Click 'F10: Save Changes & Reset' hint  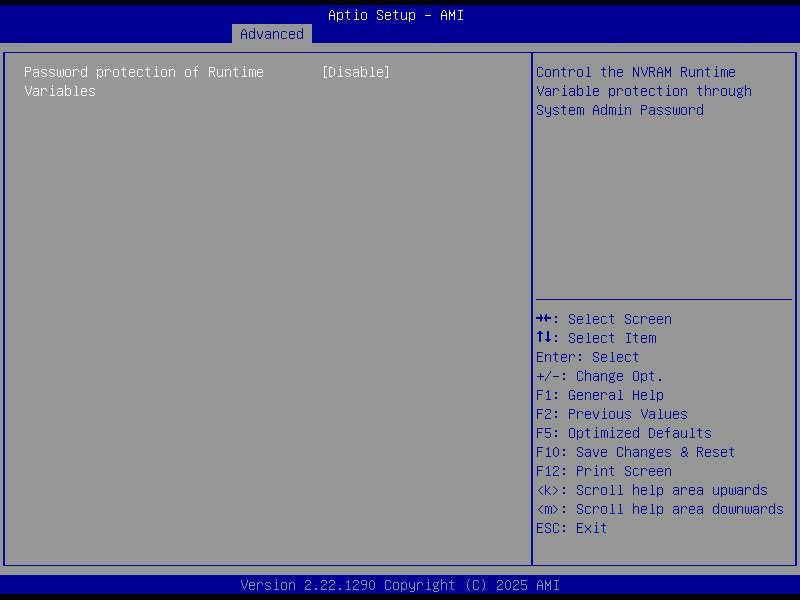(x=636, y=453)
